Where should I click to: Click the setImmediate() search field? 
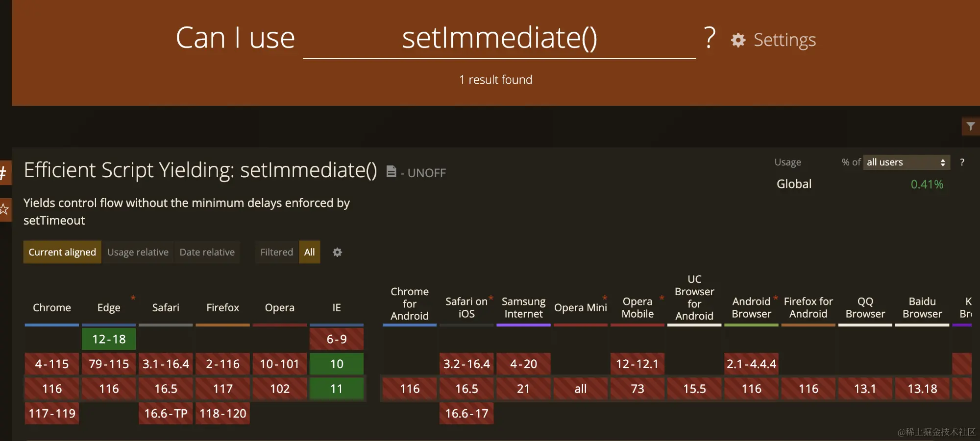click(499, 38)
